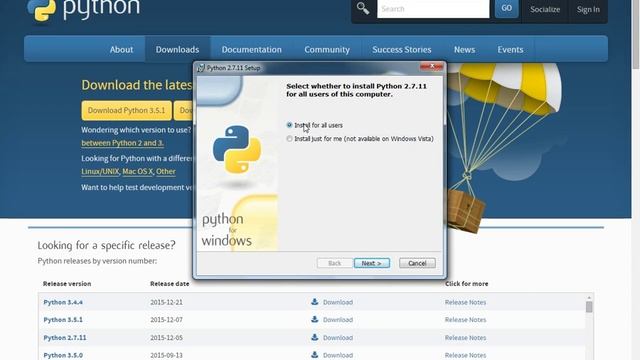Open the Mac OS X downloads link
This screenshot has width=640, height=360.
point(138,171)
